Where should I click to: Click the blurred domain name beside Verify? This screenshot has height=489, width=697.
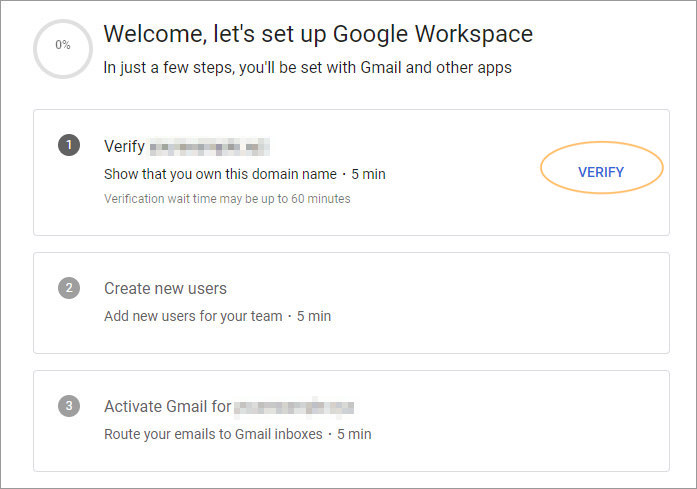pyautogui.click(x=209, y=147)
